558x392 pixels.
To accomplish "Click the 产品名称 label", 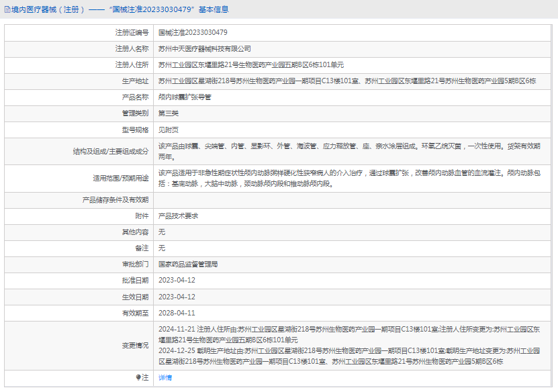I will 135,97.
